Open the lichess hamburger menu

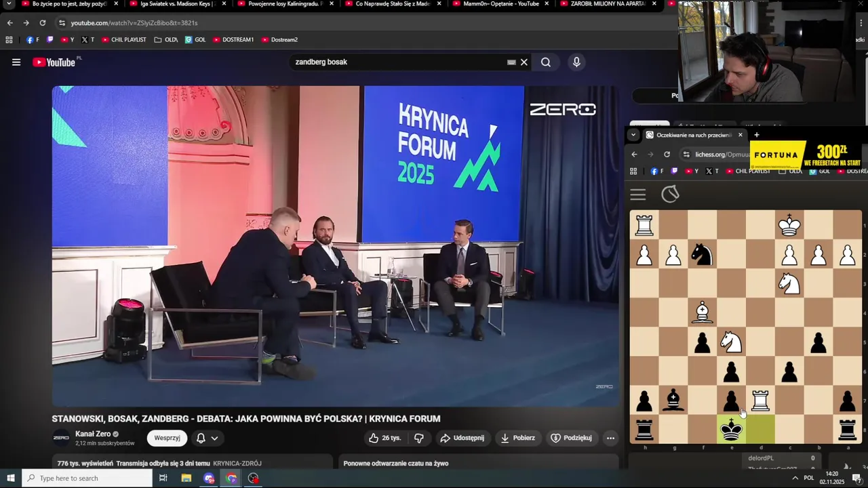(x=638, y=195)
